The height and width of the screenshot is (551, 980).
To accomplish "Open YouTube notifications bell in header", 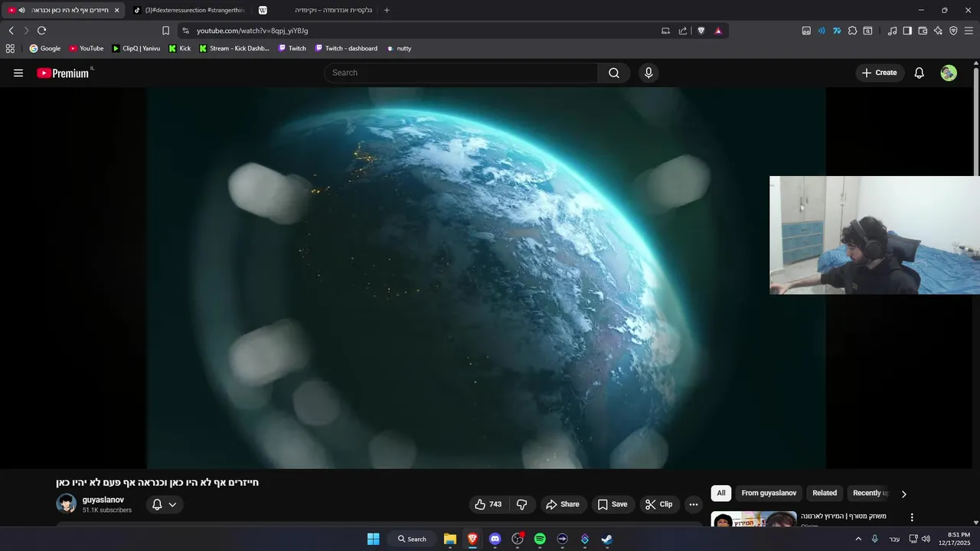I will 920,73.
